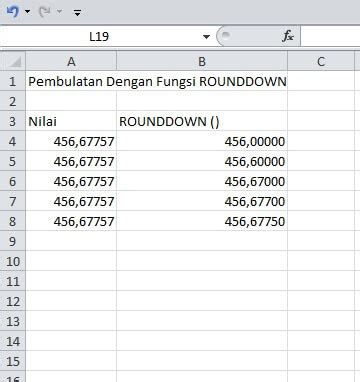Click cell showing 456,00000
Viewport: 360px width, 382px height.
tap(202, 141)
